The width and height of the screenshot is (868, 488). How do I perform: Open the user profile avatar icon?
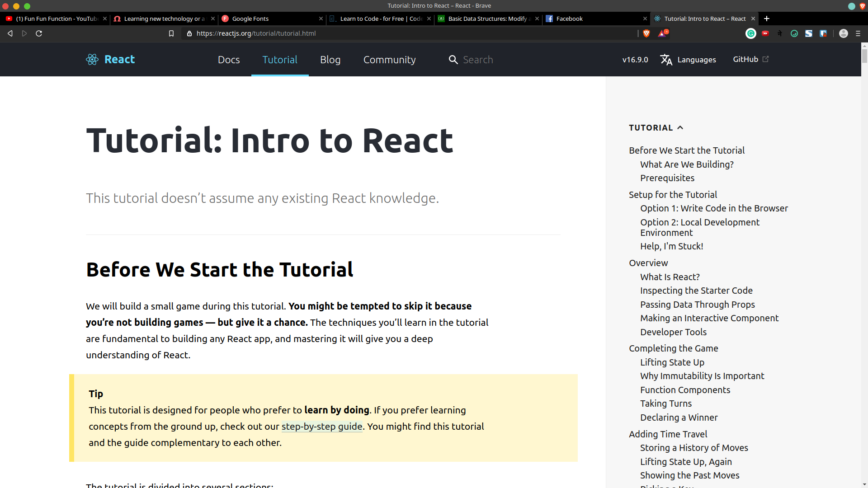[844, 33]
